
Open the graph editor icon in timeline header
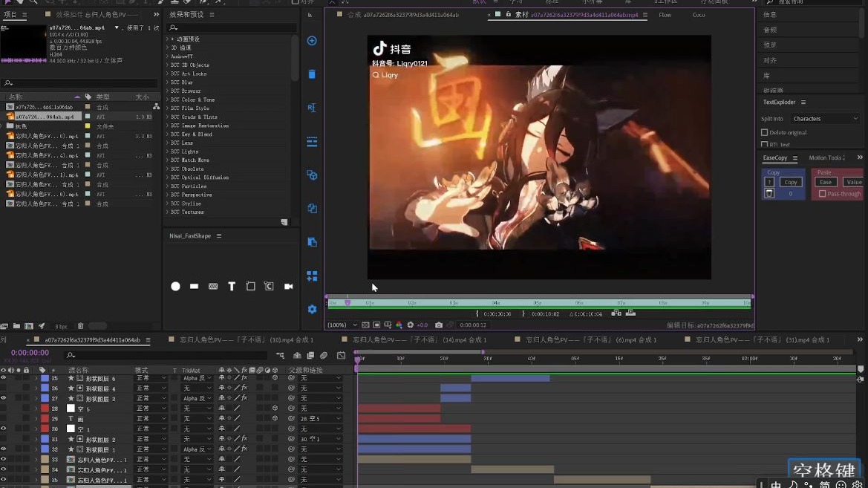341,356
